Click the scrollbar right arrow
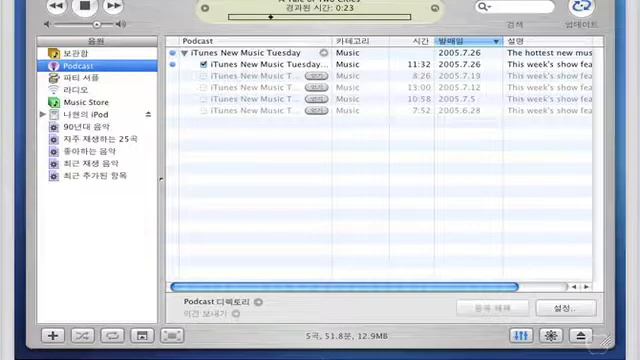This screenshot has width=640, height=360. point(587,287)
